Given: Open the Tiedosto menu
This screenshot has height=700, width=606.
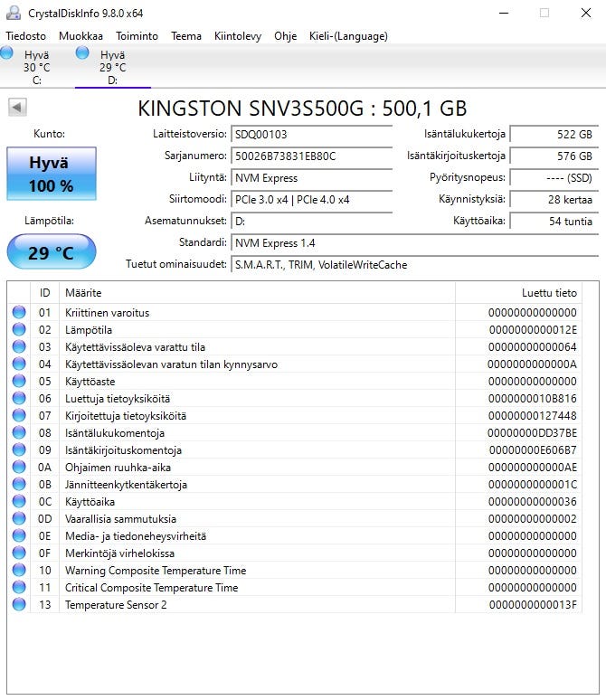Looking at the screenshot, I should point(26,36).
